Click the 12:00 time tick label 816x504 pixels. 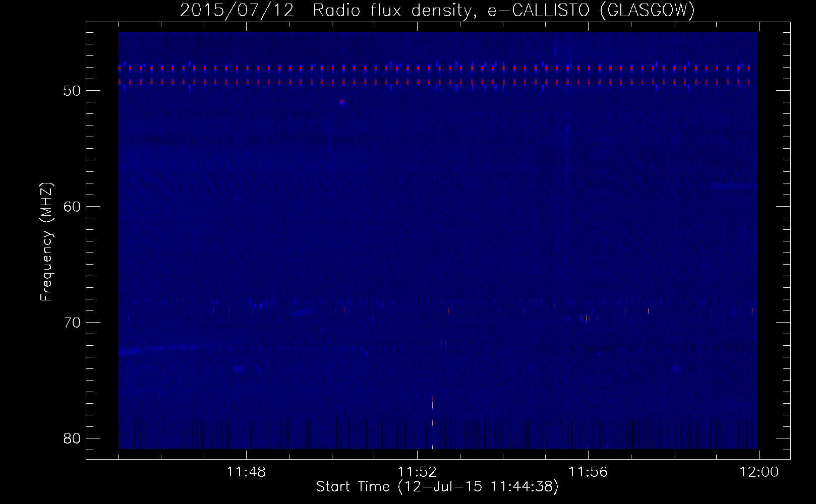(759, 472)
